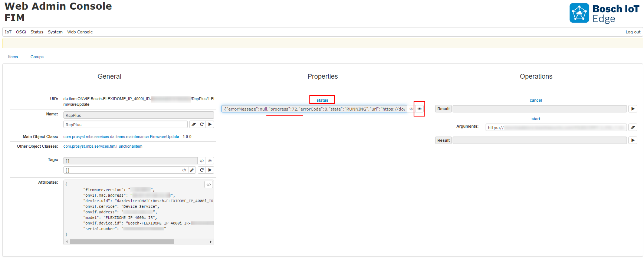Open the Web Console menu
The width and height of the screenshot is (644, 259).
pyautogui.click(x=80, y=32)
